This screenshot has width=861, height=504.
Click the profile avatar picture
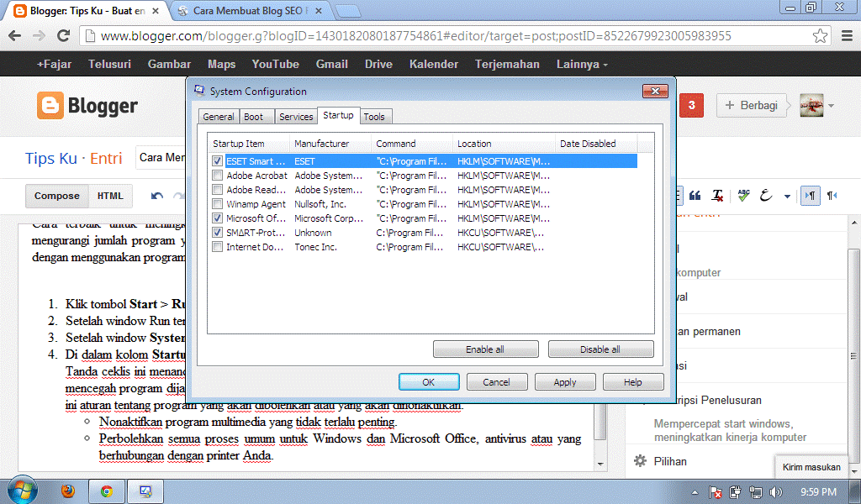click(x=811, y=105)
